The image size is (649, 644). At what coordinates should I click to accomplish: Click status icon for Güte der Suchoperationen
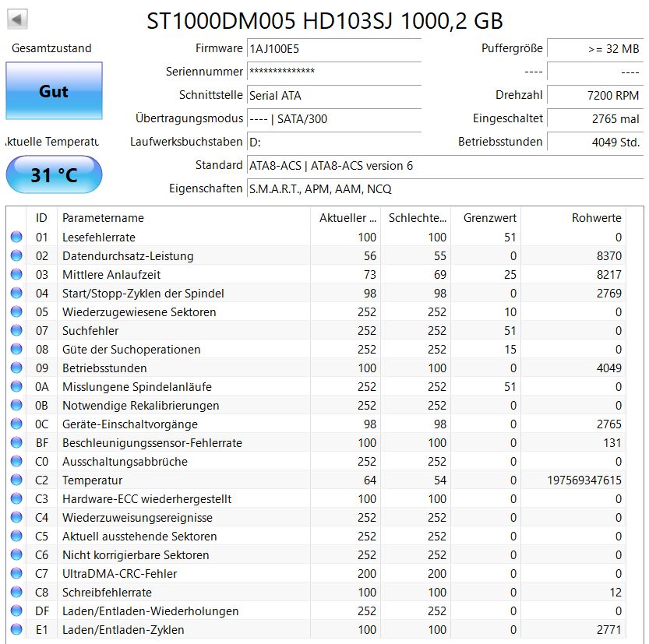16,349
